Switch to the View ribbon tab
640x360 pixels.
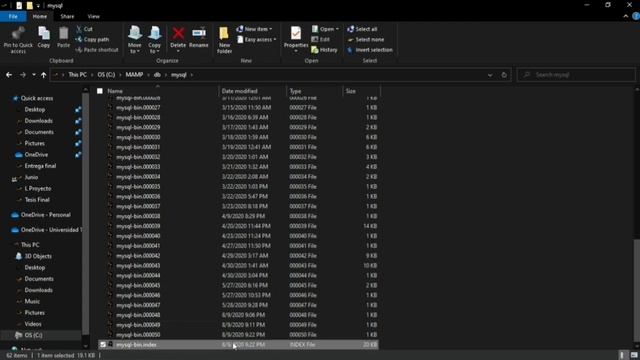tap(93, 16)
